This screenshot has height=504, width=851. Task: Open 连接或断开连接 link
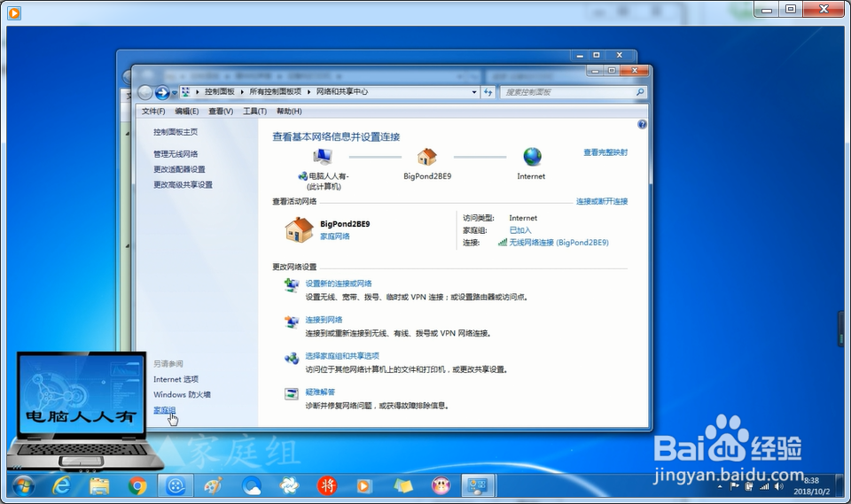(x=602, y=201)
